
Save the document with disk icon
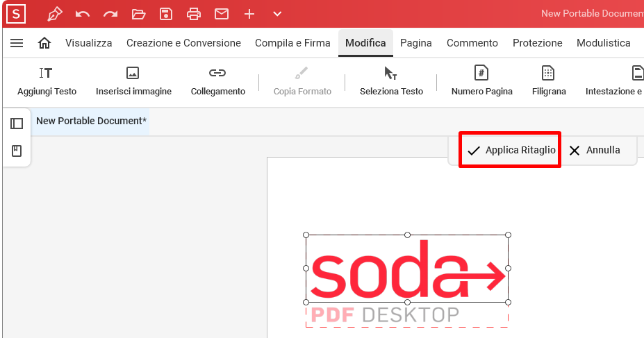point(166,14)
